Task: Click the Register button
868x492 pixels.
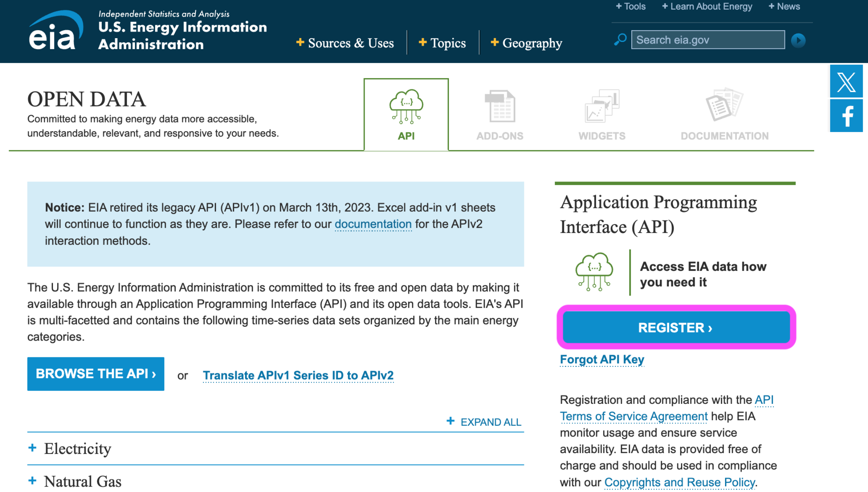Action: (x=676, y=328)
